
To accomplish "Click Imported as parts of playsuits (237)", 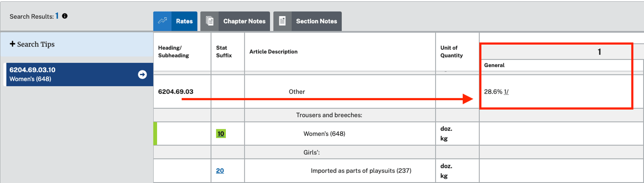I will (361, 170).
